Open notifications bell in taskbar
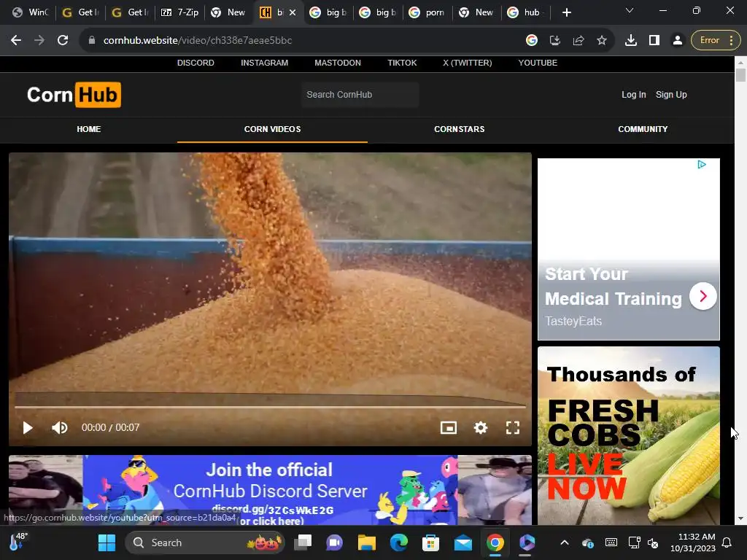This screenshot has width=747, height=560. click(727, 542)
